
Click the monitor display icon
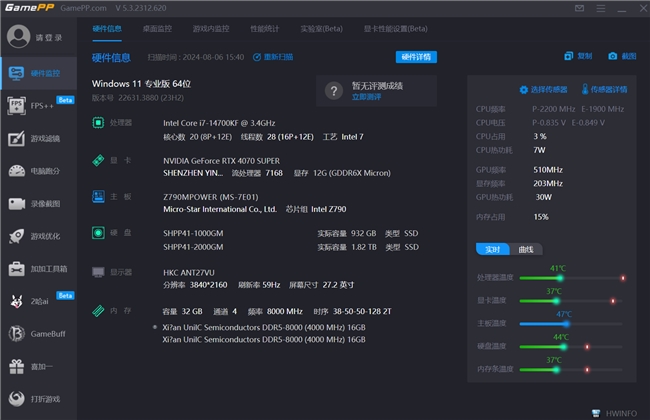pyautogui.click(x=98, y=272)
